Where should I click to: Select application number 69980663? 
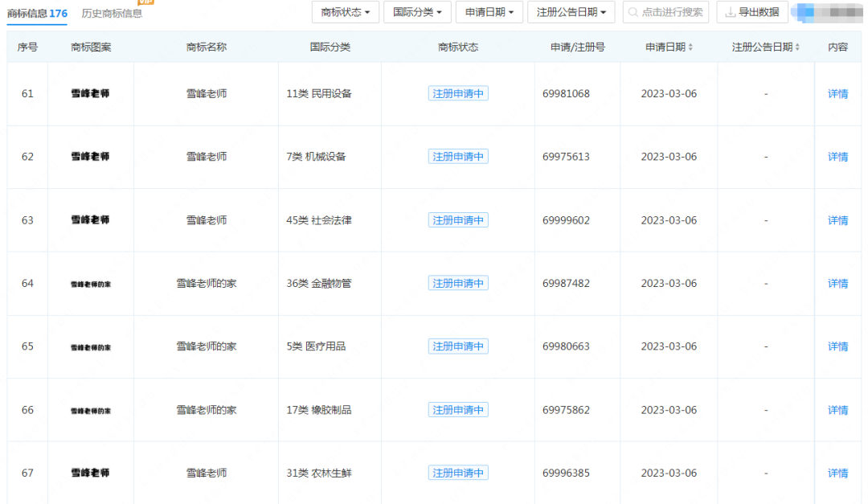click(566, 346)
